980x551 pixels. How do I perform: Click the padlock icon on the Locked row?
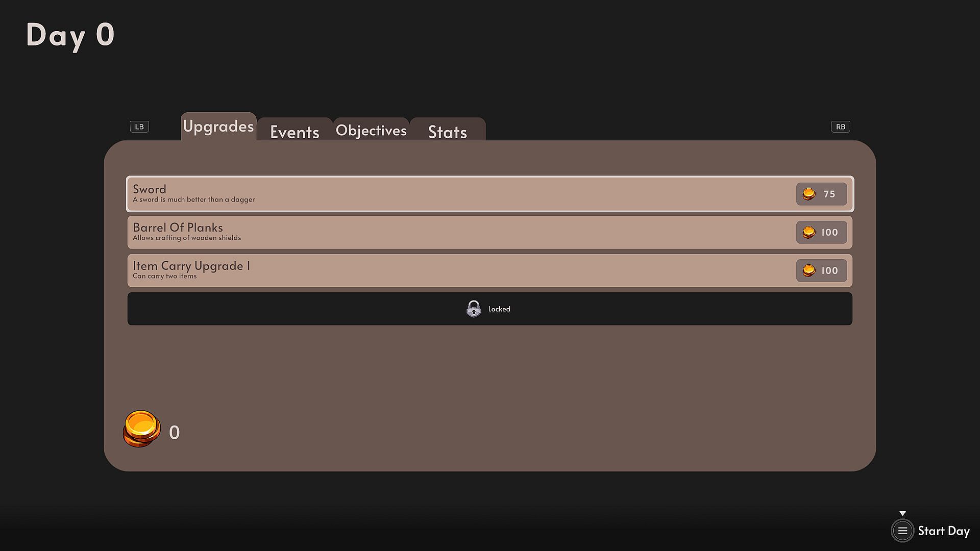click(473, 309)
